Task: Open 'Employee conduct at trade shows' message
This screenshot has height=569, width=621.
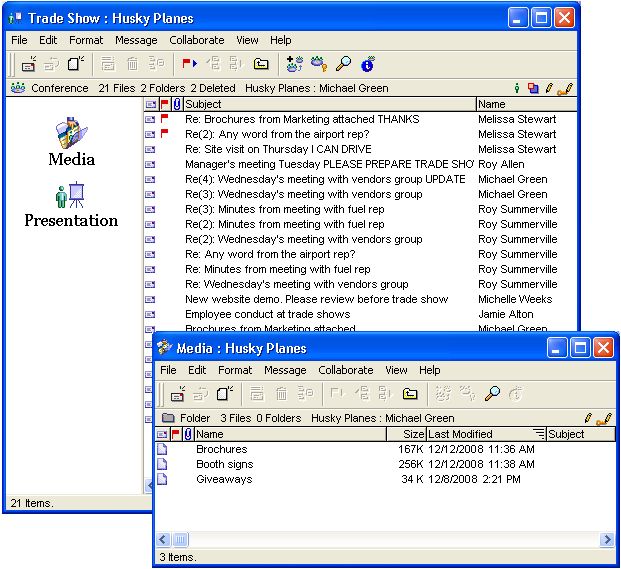Action: (x=267, y=314)
